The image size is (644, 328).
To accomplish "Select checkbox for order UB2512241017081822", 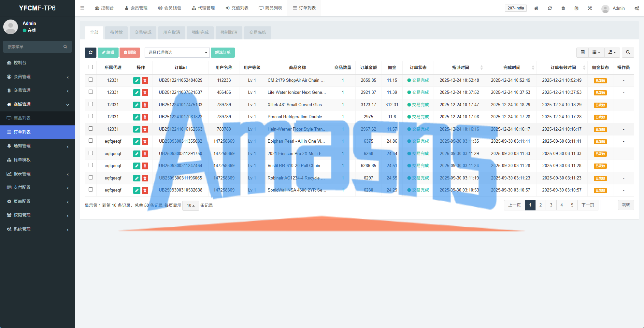I will coord(91,116).
